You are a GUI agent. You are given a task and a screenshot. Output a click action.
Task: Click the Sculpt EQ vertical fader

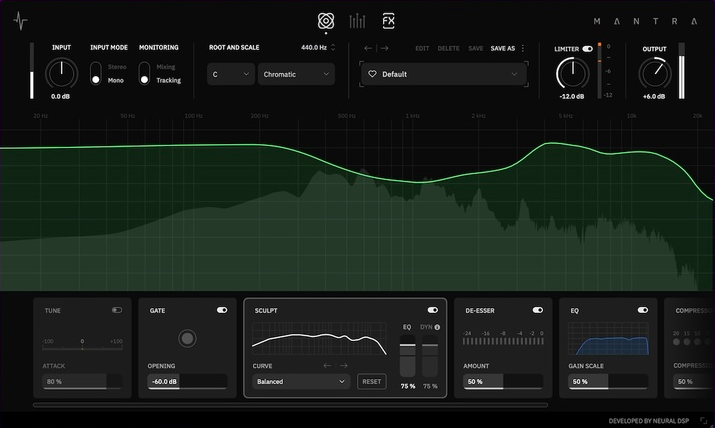pyautogui.click(x=408, y=356)
